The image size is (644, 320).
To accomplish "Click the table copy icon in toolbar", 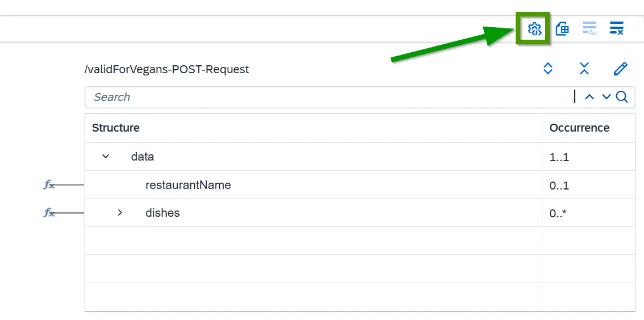I will pyautogui.click(x=562, y=29).
